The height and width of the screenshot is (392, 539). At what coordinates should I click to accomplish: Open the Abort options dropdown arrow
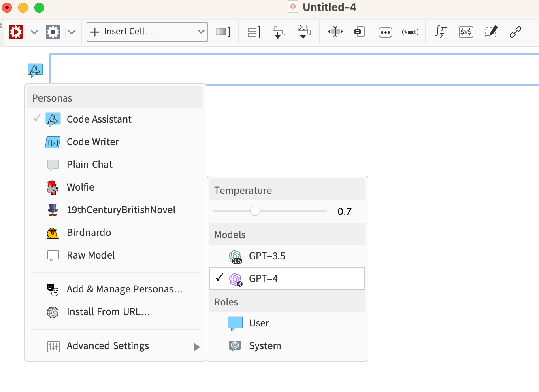click(x=72, y=32)
